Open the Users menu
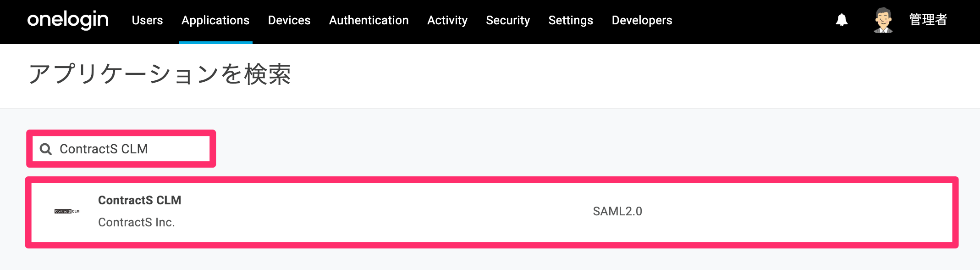The image size is (980, 270). (147, 20)
